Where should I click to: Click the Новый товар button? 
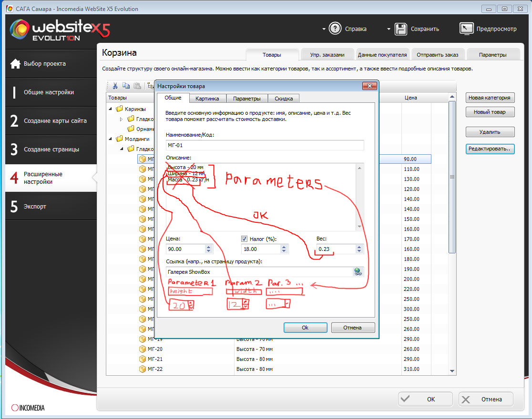pos(490,112)
